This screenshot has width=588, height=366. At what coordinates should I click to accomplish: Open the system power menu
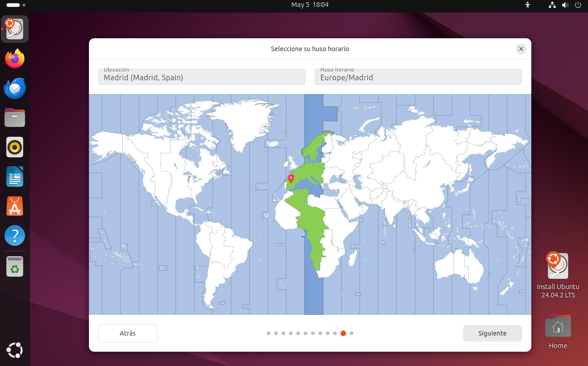[578, 5]
